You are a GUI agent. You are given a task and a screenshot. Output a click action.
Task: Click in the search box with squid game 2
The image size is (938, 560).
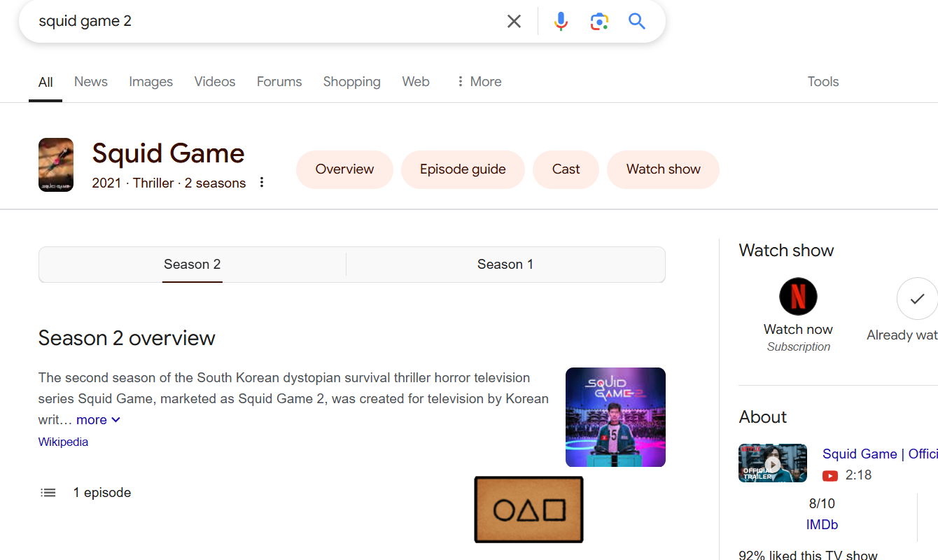266,21
